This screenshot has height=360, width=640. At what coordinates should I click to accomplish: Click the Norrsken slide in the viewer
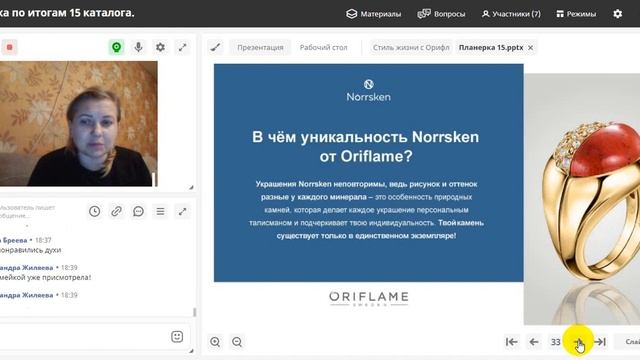coord(369,173)
